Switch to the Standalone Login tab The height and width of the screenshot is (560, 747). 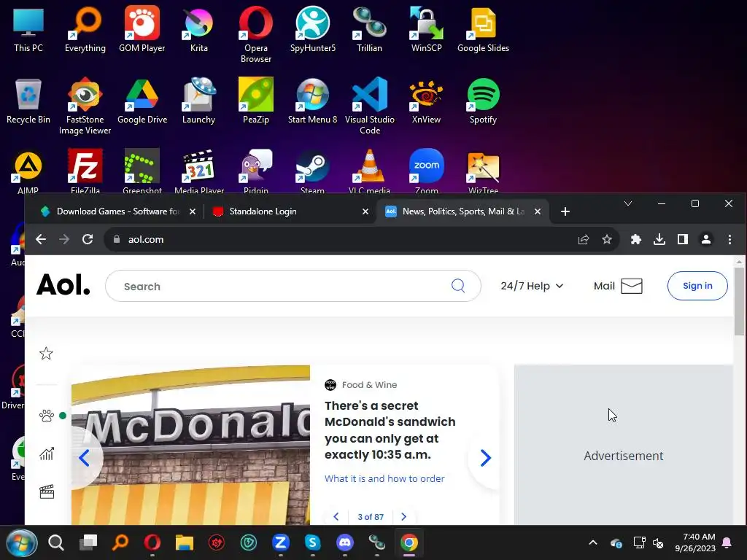(290, 211)
